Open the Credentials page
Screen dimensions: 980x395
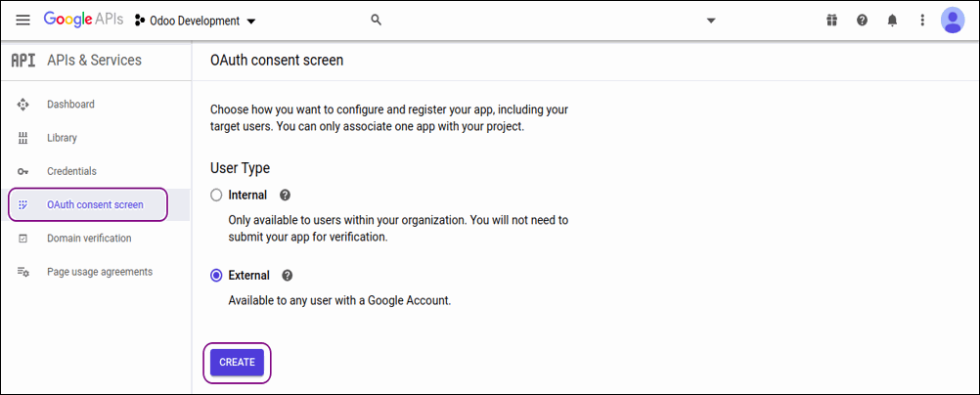click(x=71, y=171)
